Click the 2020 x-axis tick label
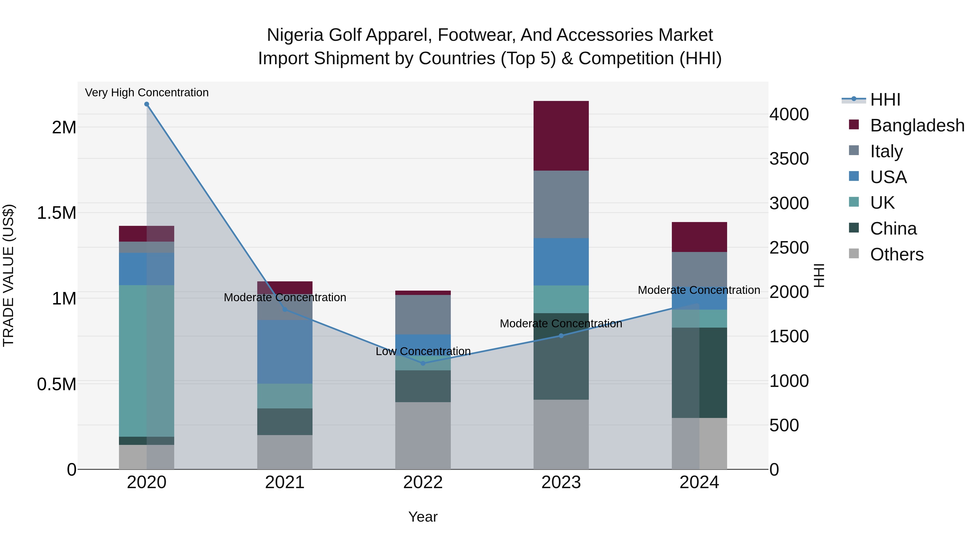Image resolution: width=980 pixels, height=551 pixels. (x=146, y=482)
